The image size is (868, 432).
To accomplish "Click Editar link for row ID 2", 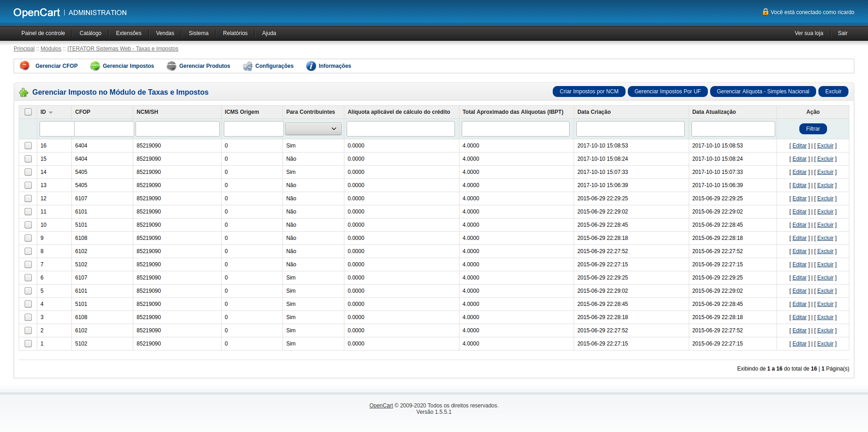I will click(799, 330).
